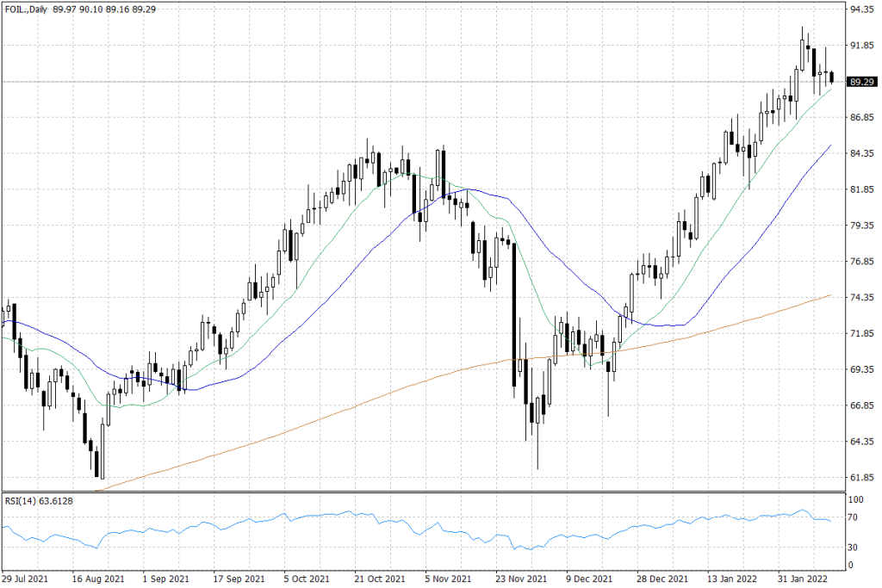This screenshot has height=588, width=882.
Task: Click the 76.85 price level label
Action: [860, 262]
